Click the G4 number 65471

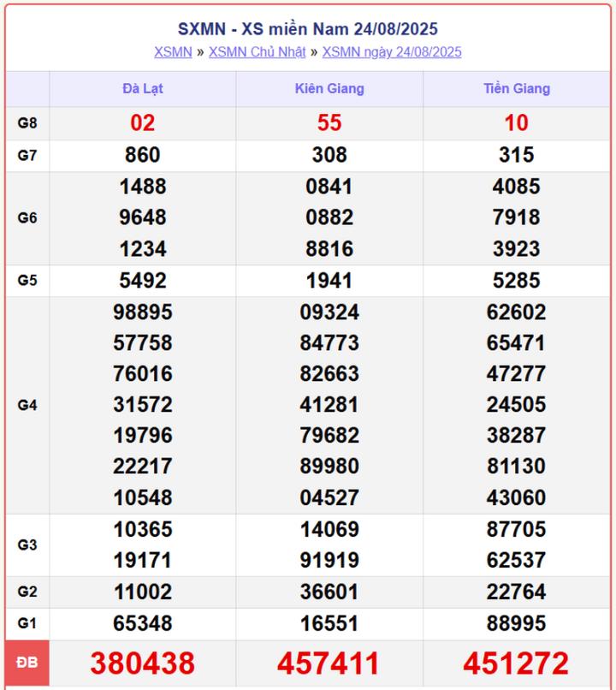516,343
